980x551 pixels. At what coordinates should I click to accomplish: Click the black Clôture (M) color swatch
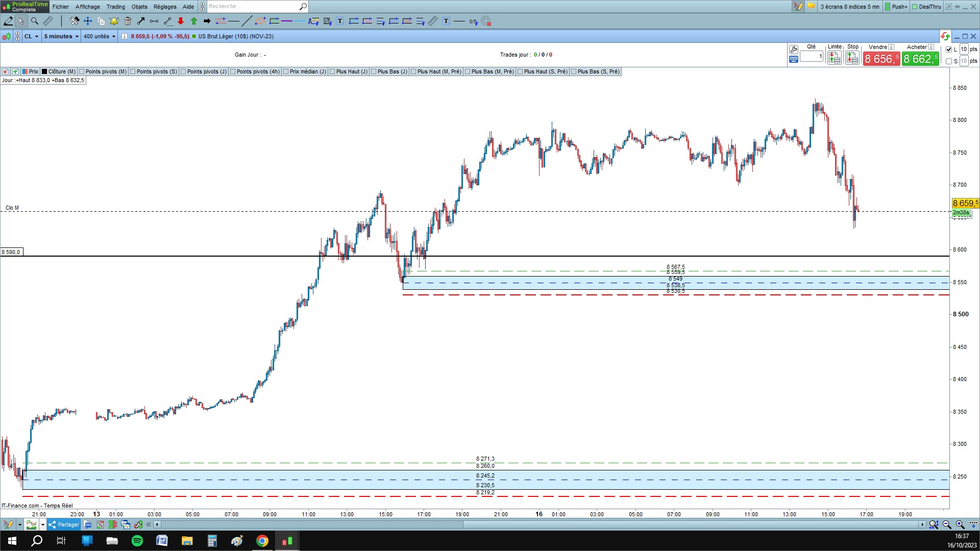coord(45,71)
